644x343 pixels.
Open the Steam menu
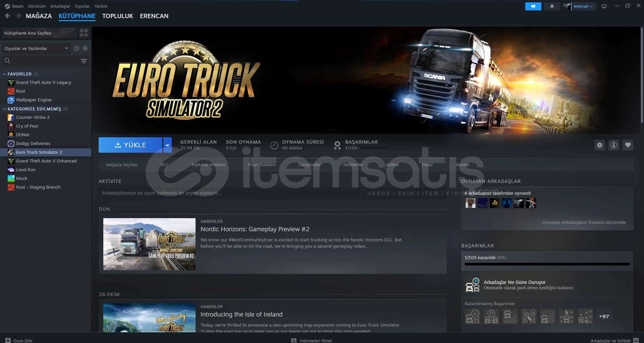point(17,6)
